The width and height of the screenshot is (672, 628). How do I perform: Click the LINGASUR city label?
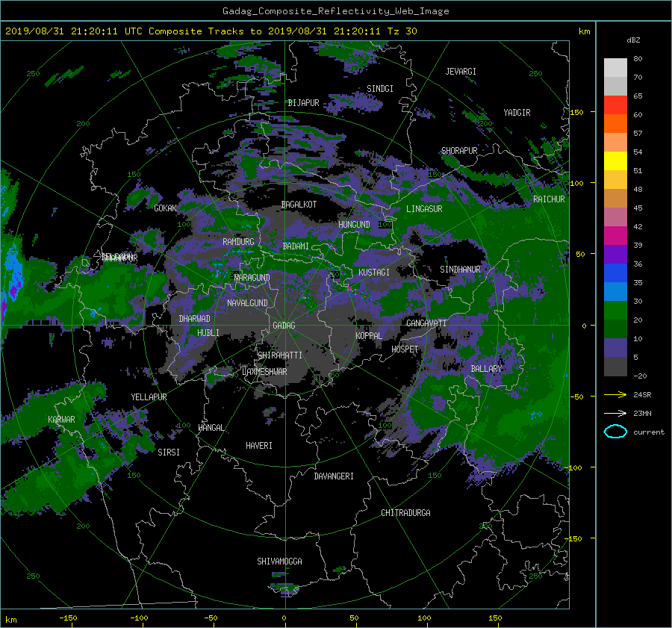pos(424,209)
